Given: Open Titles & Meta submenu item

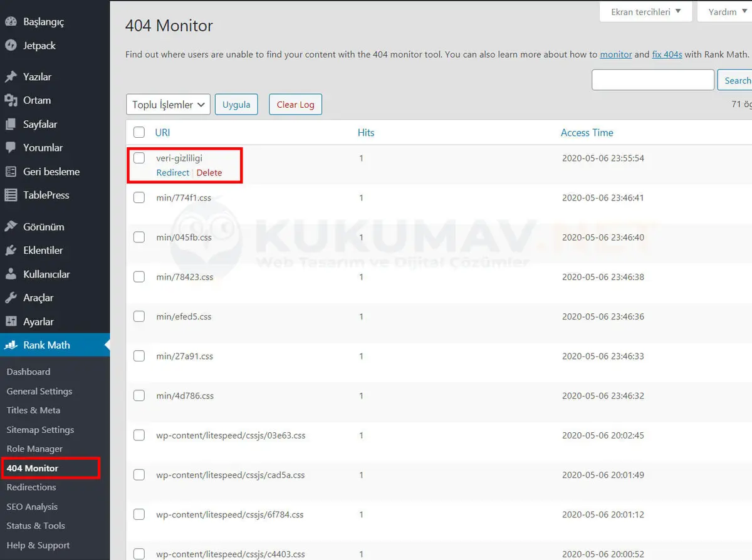Looking at the screenshot, I should tap(33, 410).
